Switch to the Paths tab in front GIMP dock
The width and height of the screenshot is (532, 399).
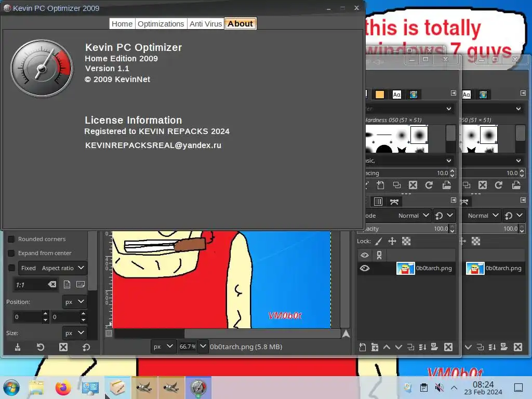394,202
